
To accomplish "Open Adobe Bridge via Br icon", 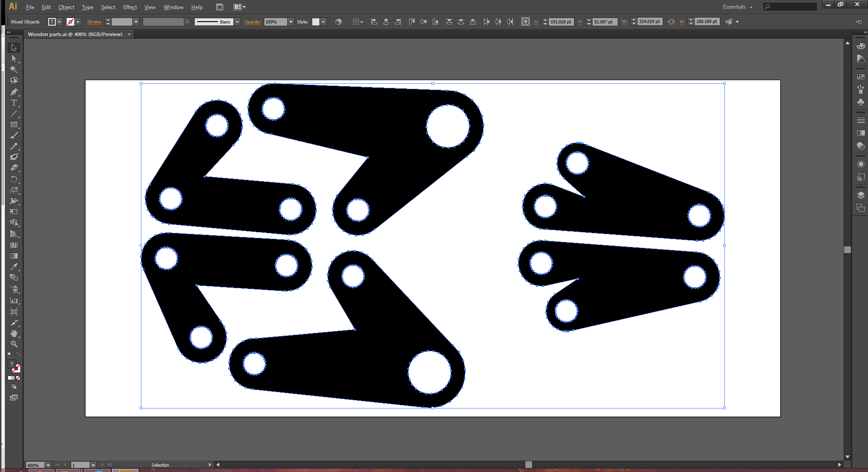I will click(220, 7).
